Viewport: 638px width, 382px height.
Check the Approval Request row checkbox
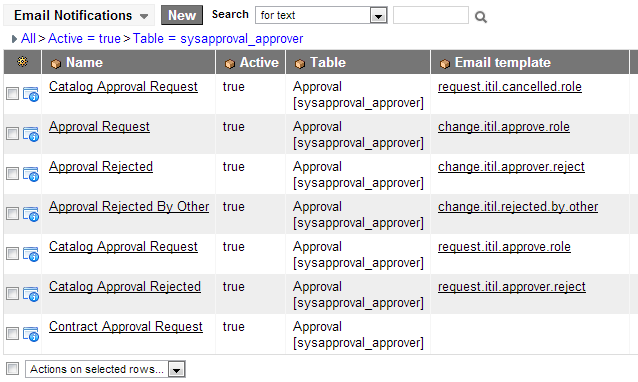pyautogui.click(x=13, y=133)
